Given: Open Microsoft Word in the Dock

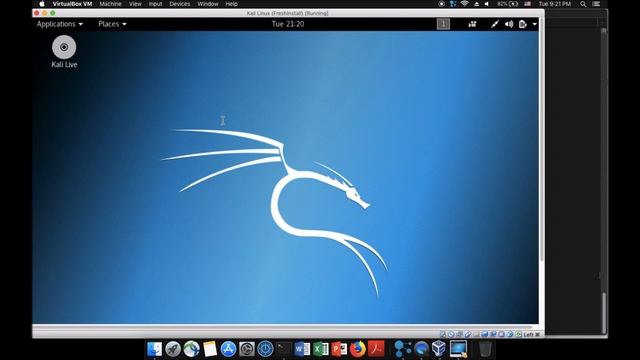Looking at the screenshot, I should (302, 349).
